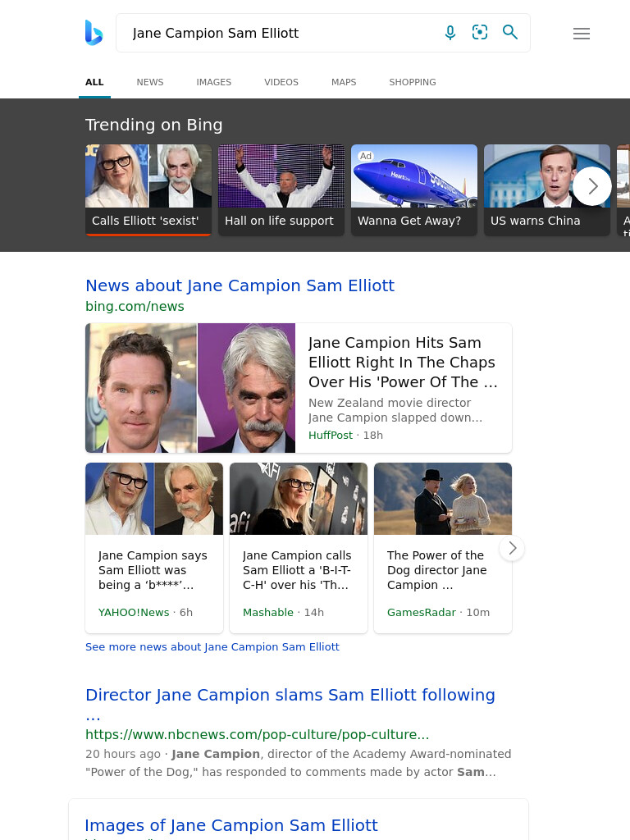The image size is (630, 840).
Task: Click the nbcnews.com result URL
Action: [x=257, y=734]
